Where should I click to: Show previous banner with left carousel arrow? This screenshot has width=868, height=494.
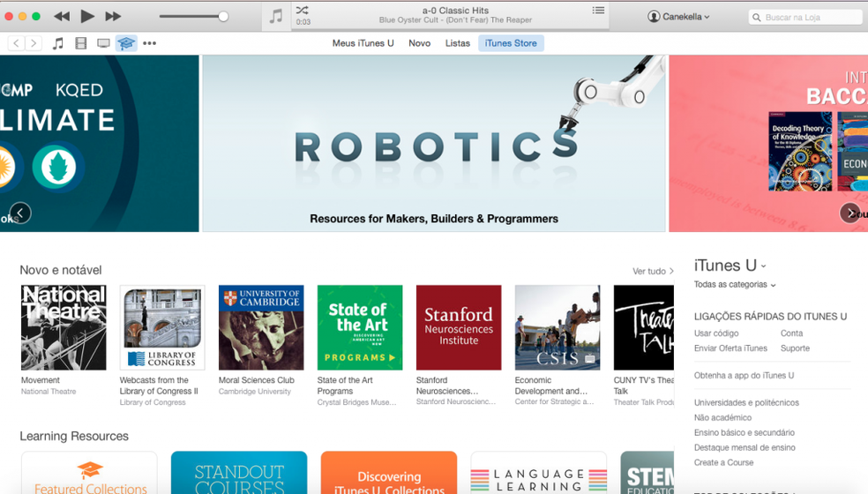(20, 213)
